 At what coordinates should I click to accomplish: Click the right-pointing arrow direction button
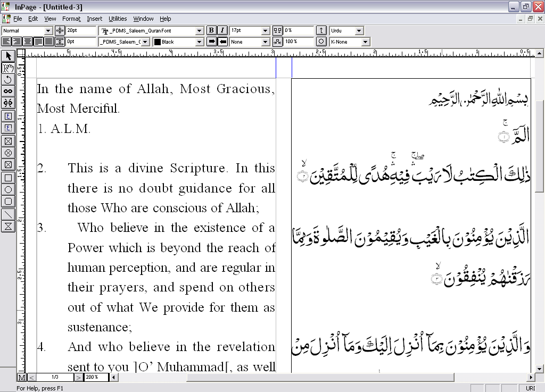point(211,41)
